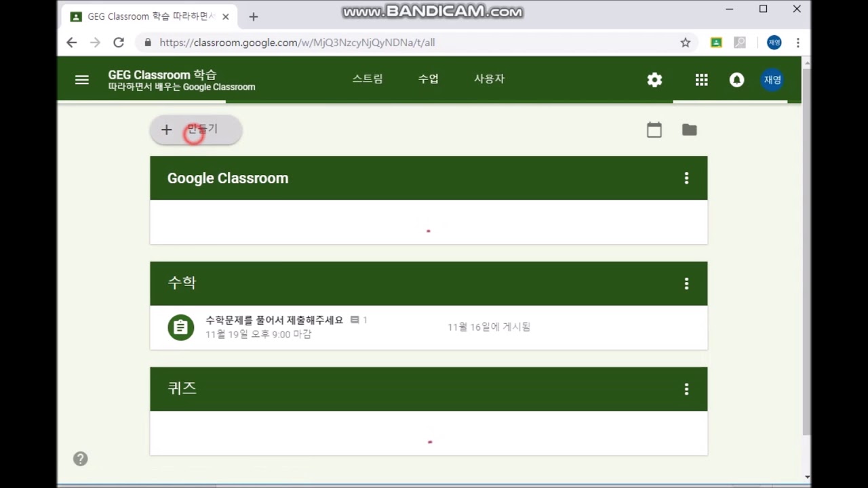
Task: Click the 11월 19일 오후 9:00 마감 due date
Action: (x=258, y=334)
